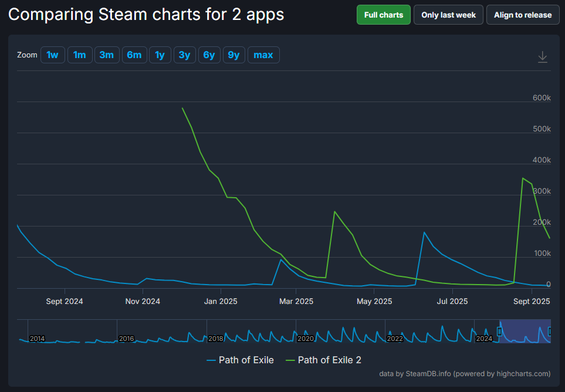Toggle Path of Exile 2 legend series
Image resolution: width=565 pixels, height=392 pixels.
click(x=324, y=360)
